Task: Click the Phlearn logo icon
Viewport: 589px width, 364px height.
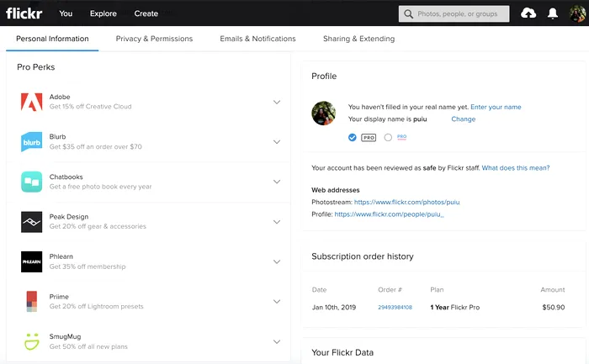Action: point(31,261)
